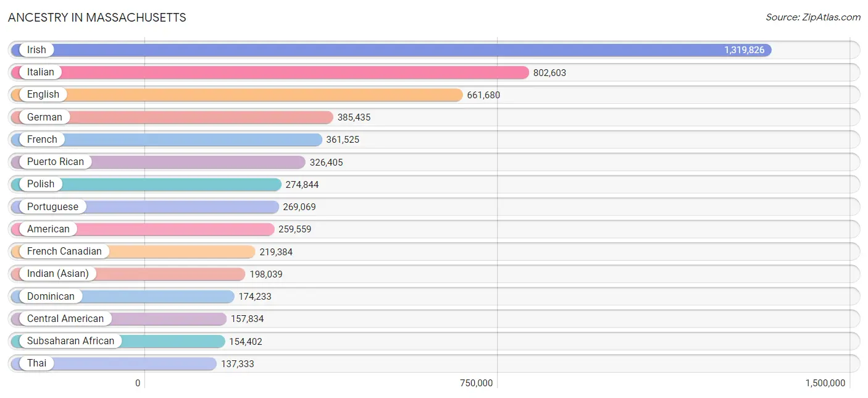Select the Dominican bar label

point(51,297)
